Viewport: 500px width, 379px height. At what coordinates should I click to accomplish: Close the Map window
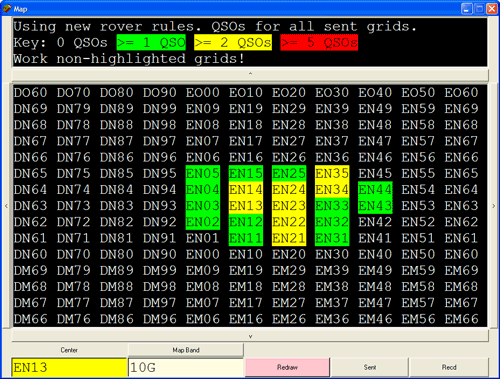(492, 9)
